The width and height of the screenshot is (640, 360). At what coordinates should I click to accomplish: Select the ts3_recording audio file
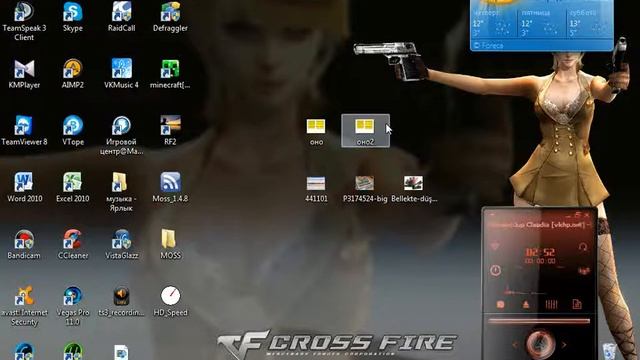click(x=121, y=301)
